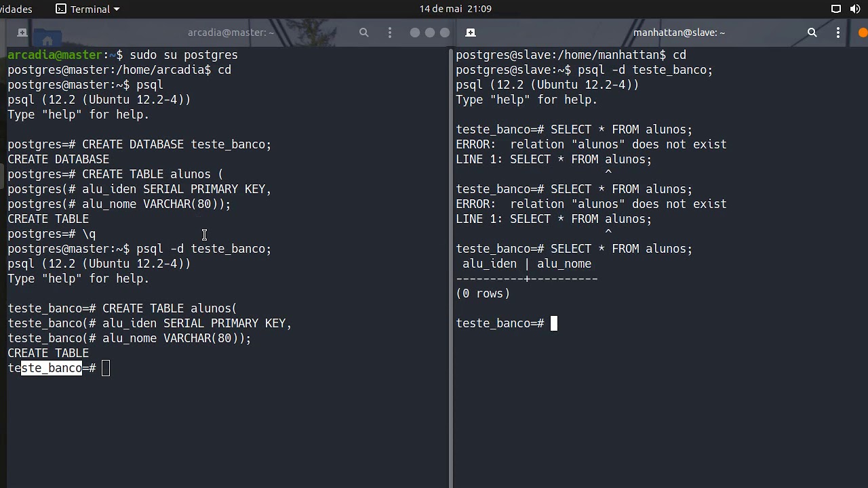This screenshot has width=868, height=488.
Task: Open new tab in arcadia@master terminal
Action: tap(22, 33)
